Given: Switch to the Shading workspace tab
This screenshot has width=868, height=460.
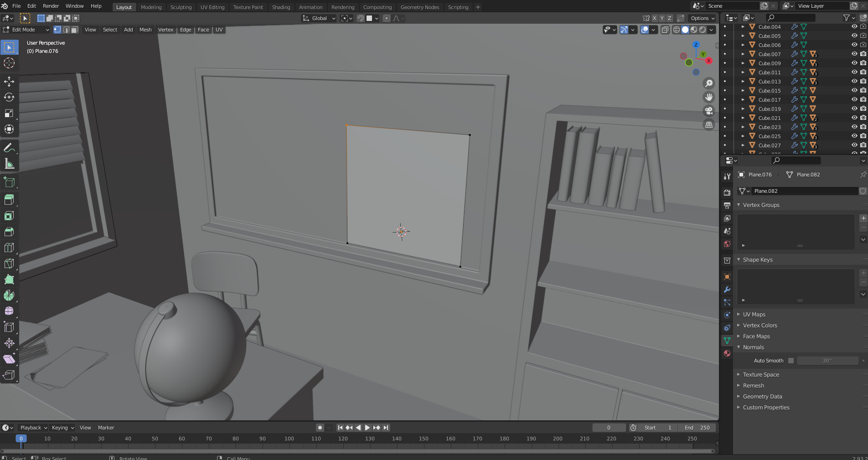Looking at the screenshot, I should pyautogui.click(x=281, y=7).
